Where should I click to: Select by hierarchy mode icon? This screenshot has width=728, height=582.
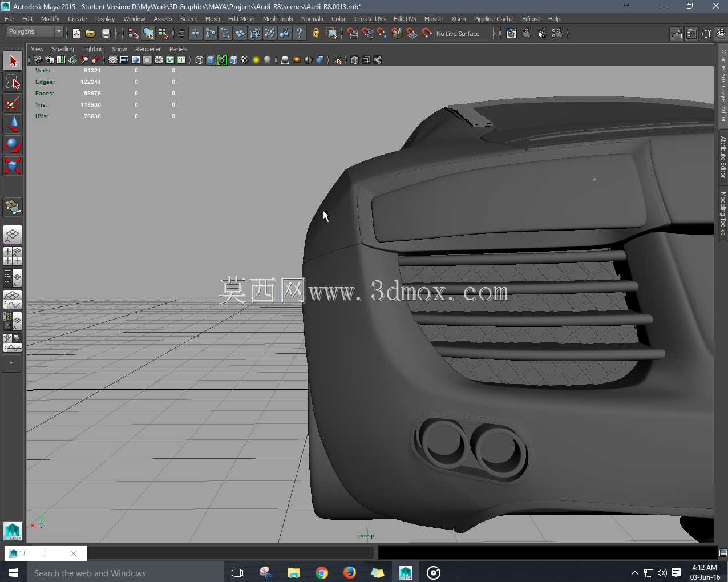[x=134, y=34]
